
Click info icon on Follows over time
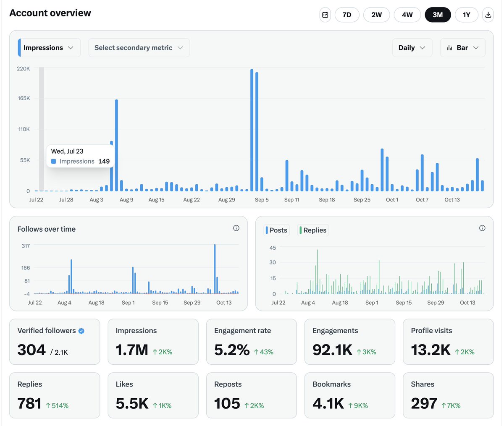tap(236, 228)
